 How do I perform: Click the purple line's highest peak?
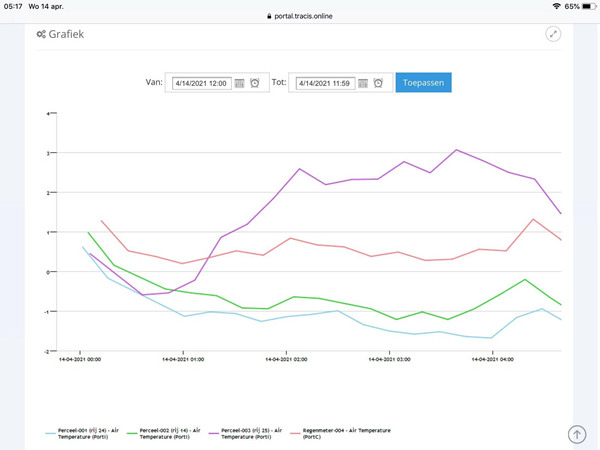[x=456, y=150]
